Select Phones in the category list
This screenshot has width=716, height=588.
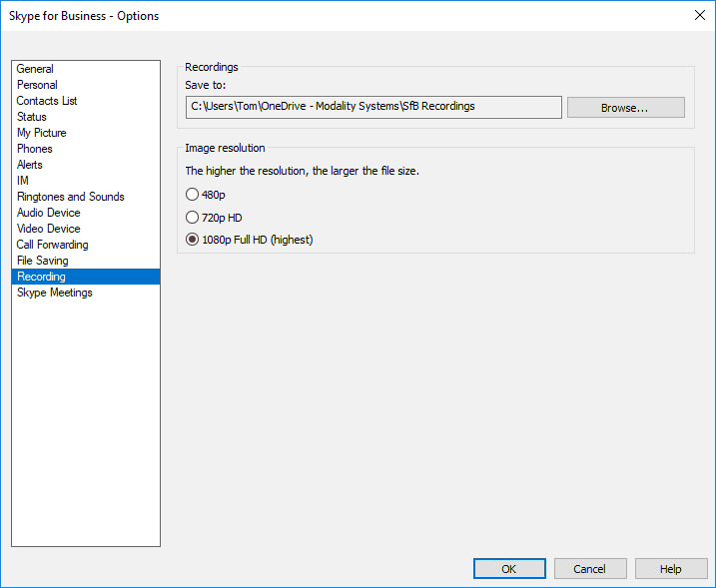pos(35,149)
